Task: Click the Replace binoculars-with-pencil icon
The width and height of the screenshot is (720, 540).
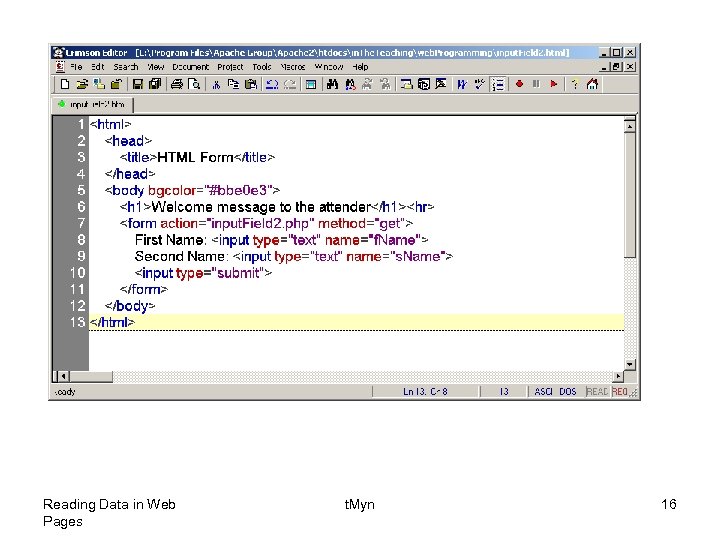Action: tap(350, 84)
